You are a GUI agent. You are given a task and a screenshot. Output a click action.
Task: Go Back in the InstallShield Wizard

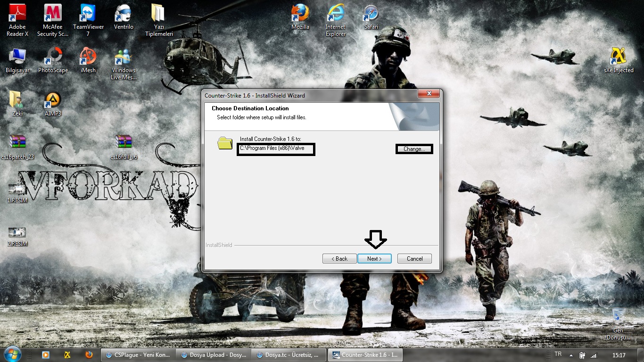coord(339,258)
